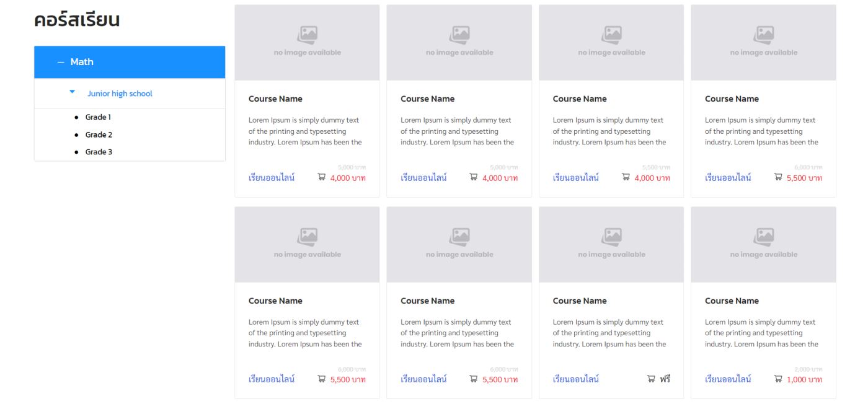This screenshot has height=404, width=868.
Task: Click cart icon on second top-row course card
Action: (474, 177)
